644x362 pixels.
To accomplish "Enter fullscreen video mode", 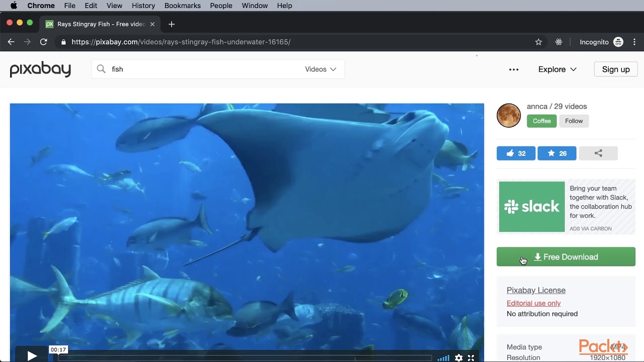I will pyautogui.click(x=471, y=358).
